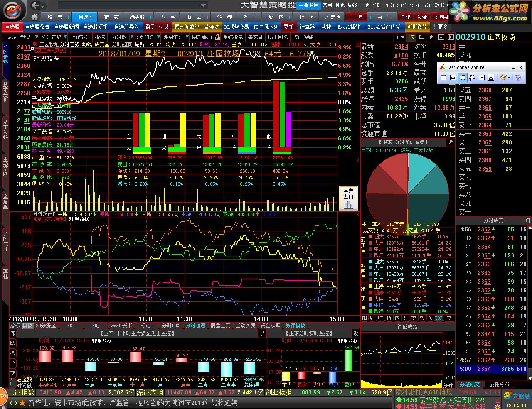532x409 pixels.
Task: Open the 多图组合 dropdown arrow
Action: [186, 37]
